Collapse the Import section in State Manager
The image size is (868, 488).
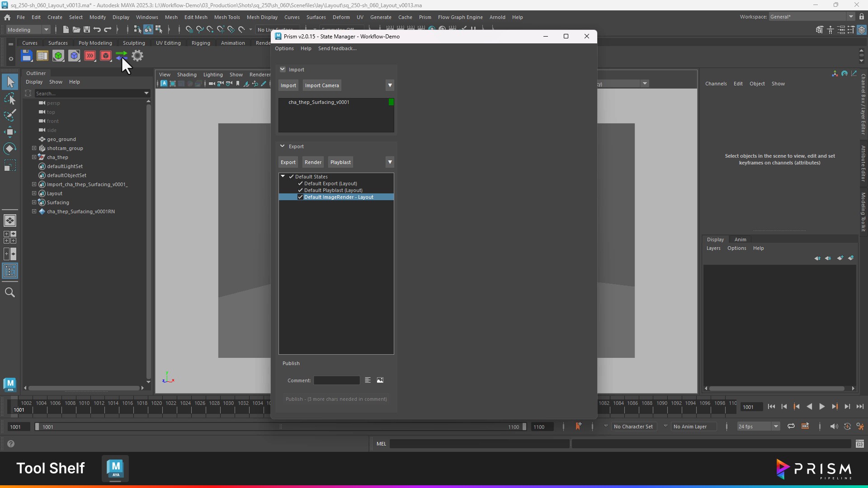coord(283,70)
